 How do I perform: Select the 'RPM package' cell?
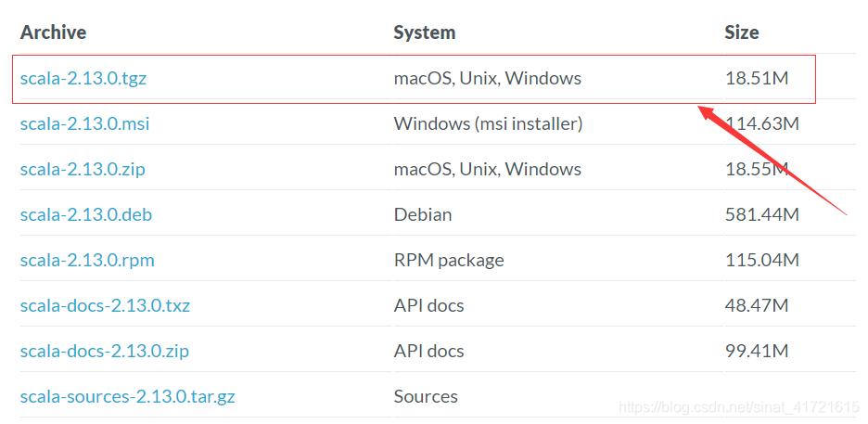(449, 260)
